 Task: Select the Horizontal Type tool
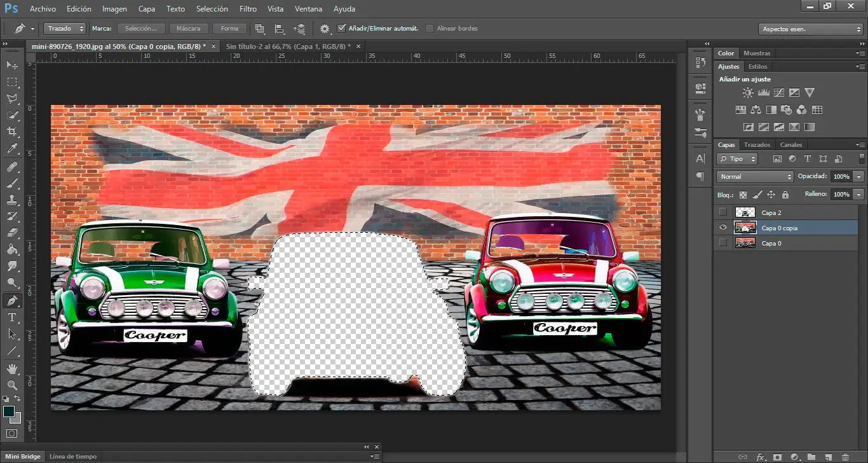pos(12,317)
